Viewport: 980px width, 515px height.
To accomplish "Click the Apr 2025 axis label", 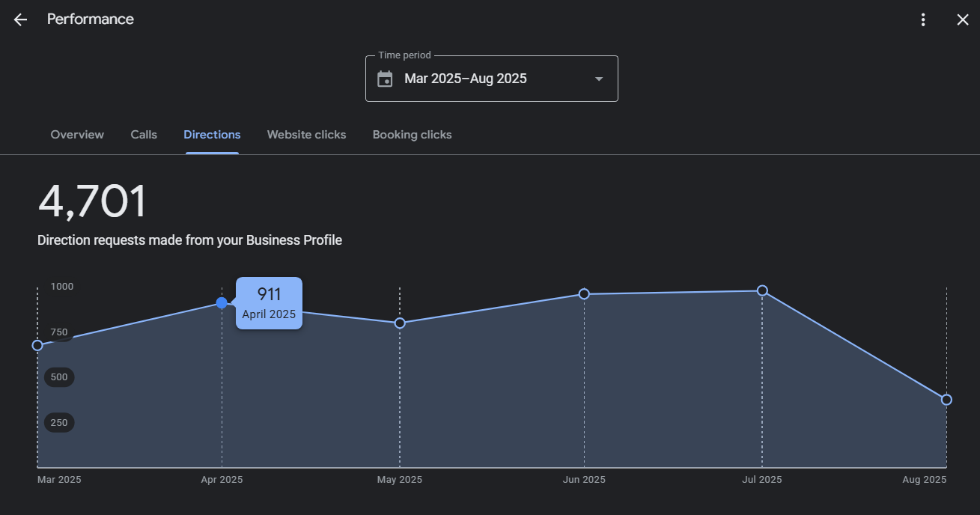I will [x=222, y=480].
